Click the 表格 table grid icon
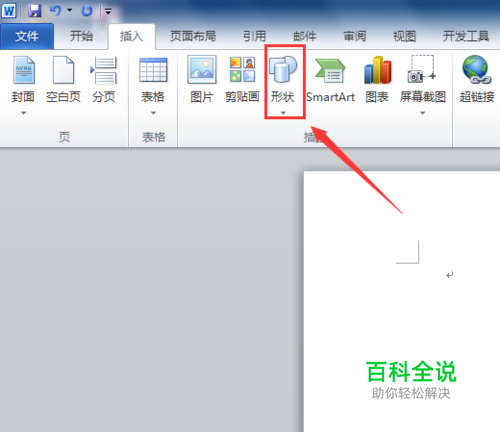500x432 pixels. coord(153,70)
